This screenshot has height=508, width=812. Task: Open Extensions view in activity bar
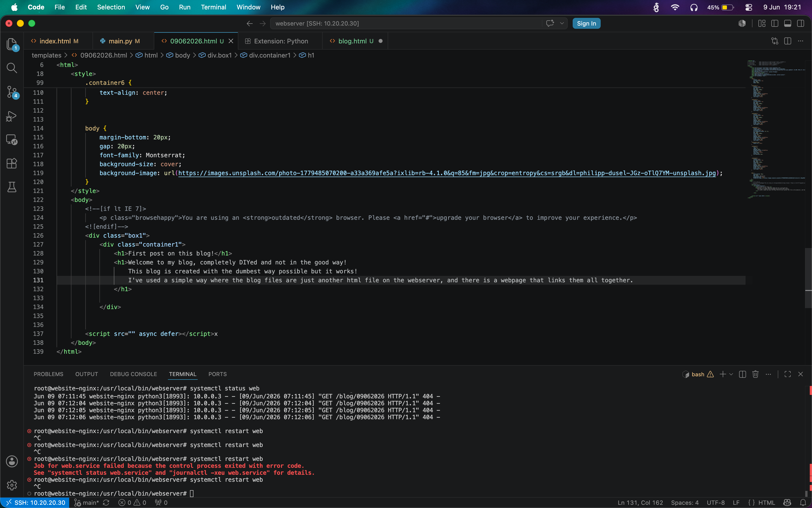point(12,163)
